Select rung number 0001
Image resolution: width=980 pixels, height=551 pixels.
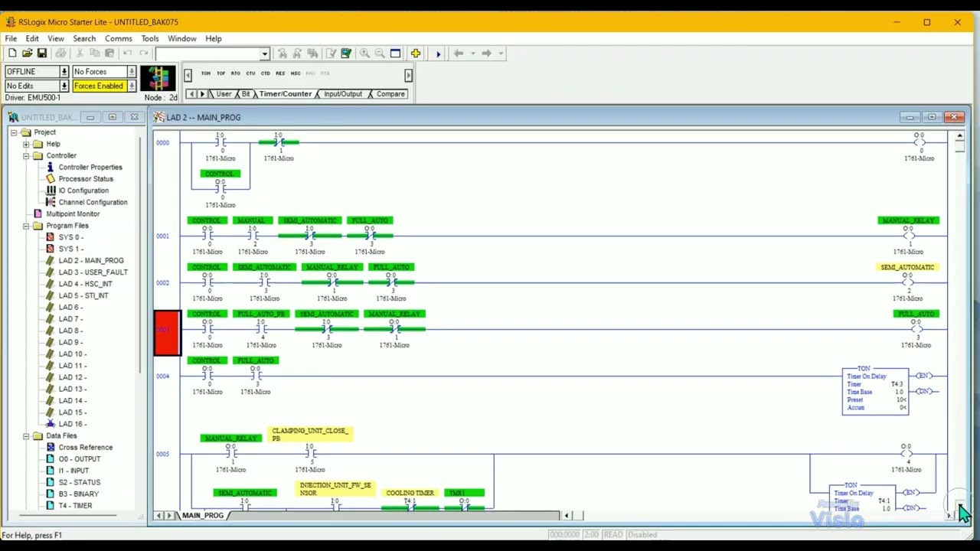click(163, 236)
